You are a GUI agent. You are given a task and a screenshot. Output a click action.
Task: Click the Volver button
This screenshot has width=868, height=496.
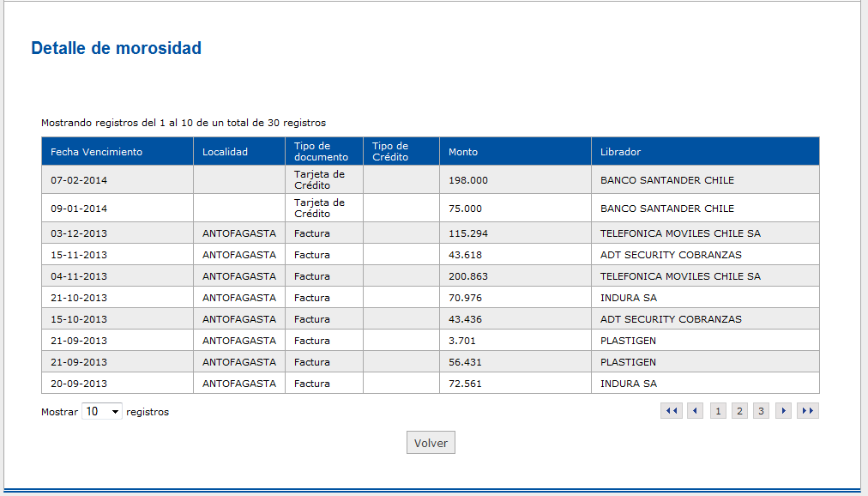pos(431,443)
